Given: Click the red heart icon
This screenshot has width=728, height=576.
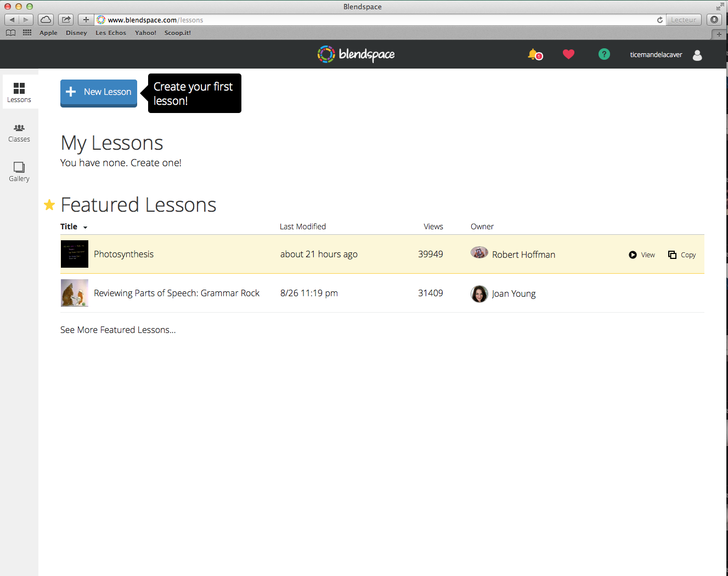Looking at the screenshot, I should pos(568,54).
